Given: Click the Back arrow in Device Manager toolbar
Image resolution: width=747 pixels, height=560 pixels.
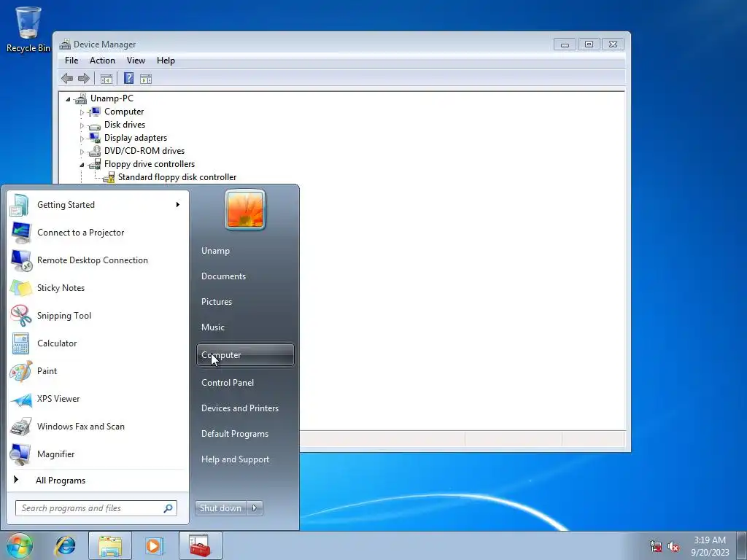Looking at the screenshot, I should [x=67, y=79].
